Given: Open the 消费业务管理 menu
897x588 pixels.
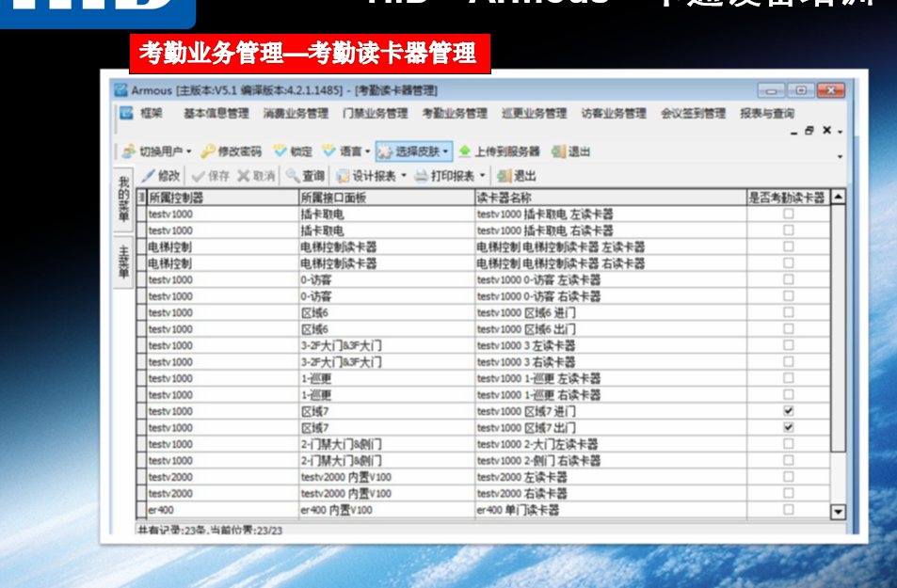Looking at the screenshot, I should [x=296, y=113].
